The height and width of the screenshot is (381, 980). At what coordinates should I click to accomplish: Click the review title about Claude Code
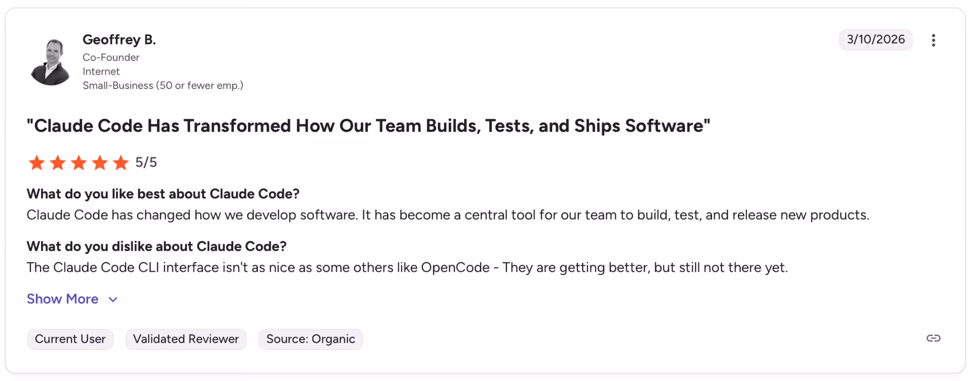[x=368, y=126]
